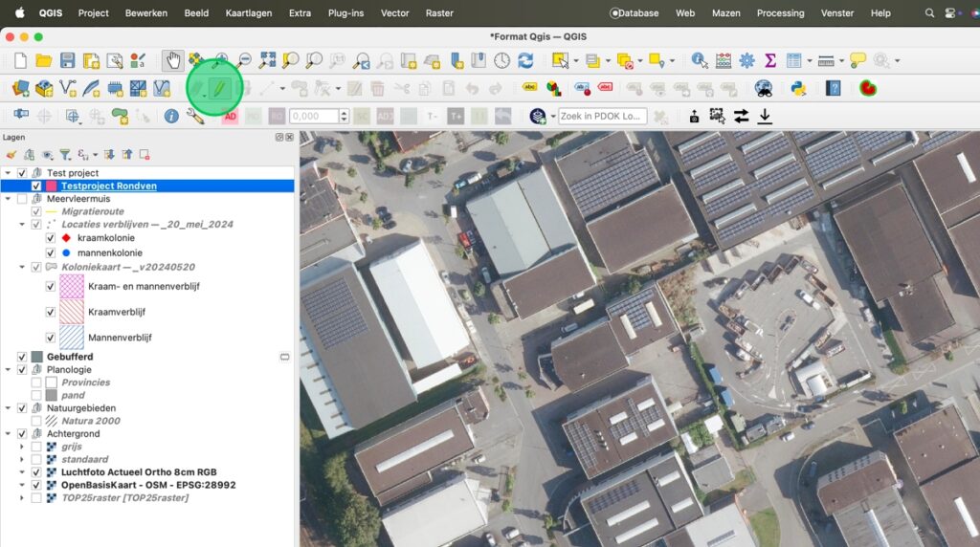Screen dimensions: 980x547
Task: Expand the TOP25raster layer
Action: point(22,498)
